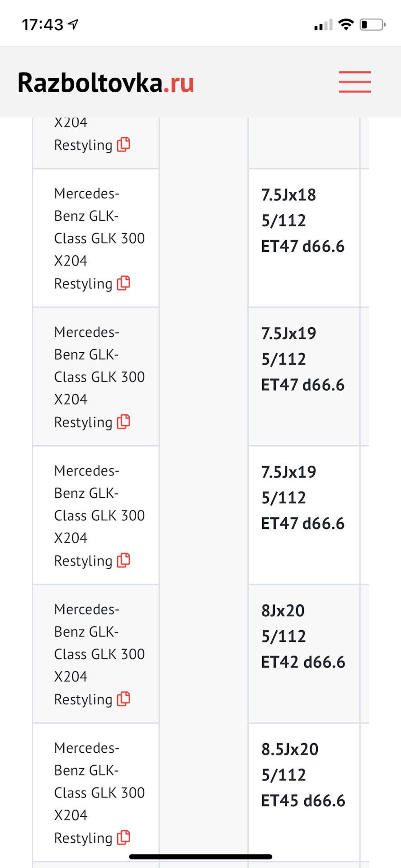Select the 8.5Jx20 ET45 wheel size cell

click(x=303, y=775)
